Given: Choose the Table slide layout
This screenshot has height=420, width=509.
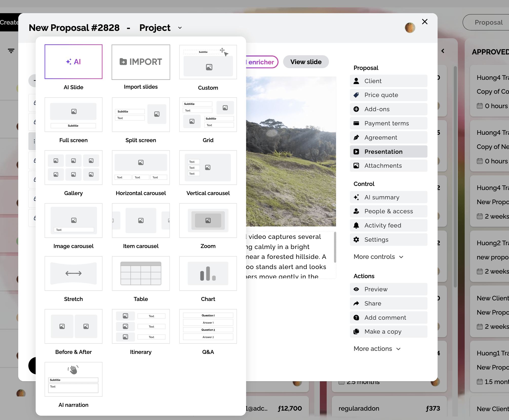Looking at the screenshot, I should [141, 274].
